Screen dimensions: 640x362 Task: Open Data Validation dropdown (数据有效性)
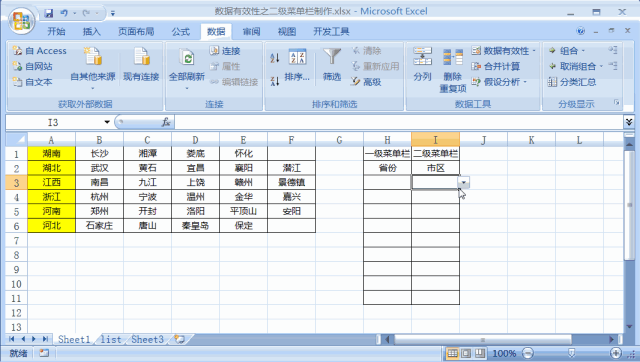point(504,51)
